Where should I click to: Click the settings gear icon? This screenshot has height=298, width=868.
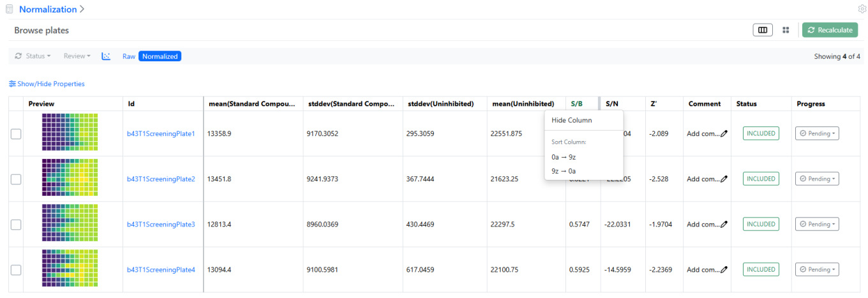[x=862, y=9]
